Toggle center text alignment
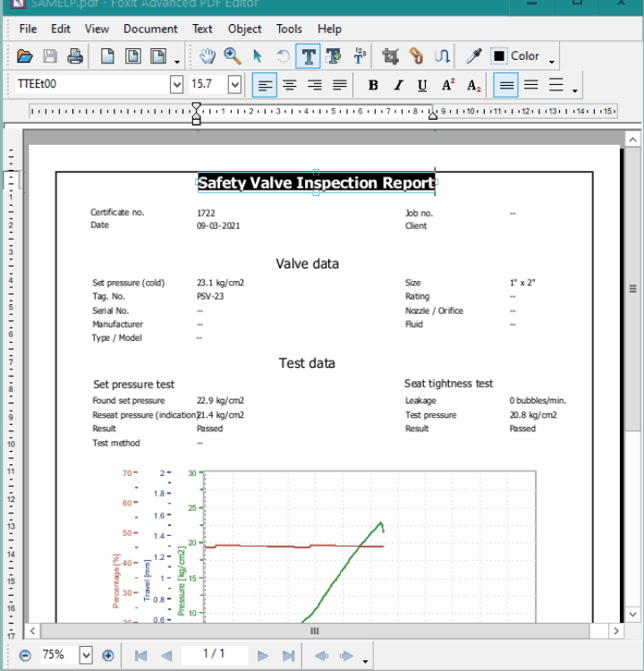This screenshot has height=671, width=644. pos(290,85)
